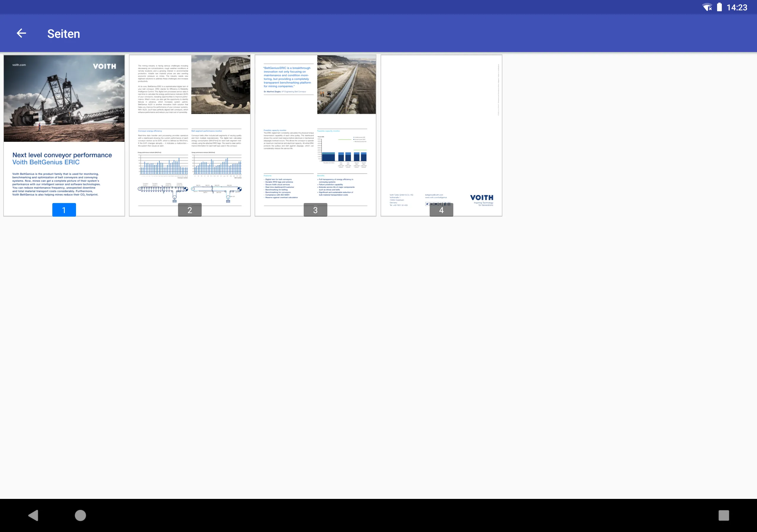
Task: Click the Android home button
Action: pos(80,515)
